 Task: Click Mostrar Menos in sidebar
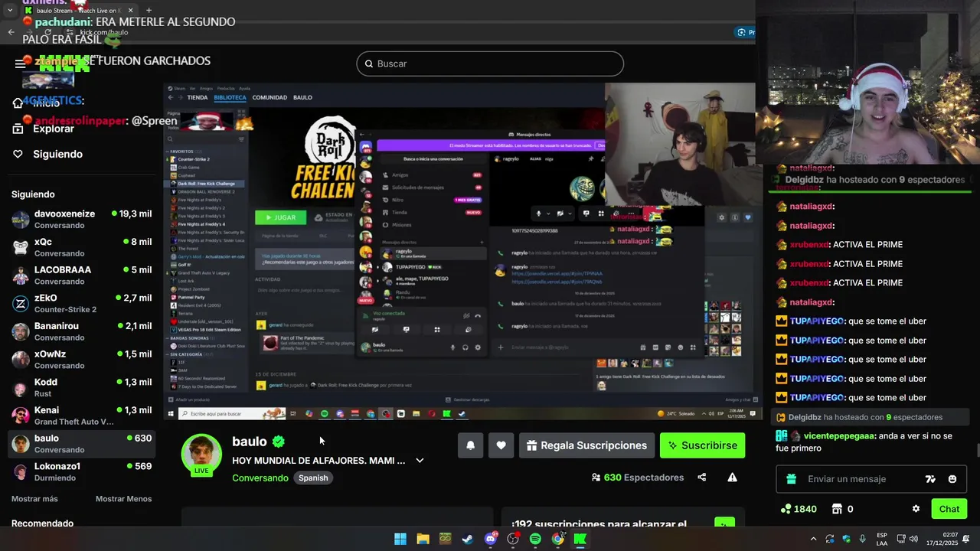coord(123,499)
